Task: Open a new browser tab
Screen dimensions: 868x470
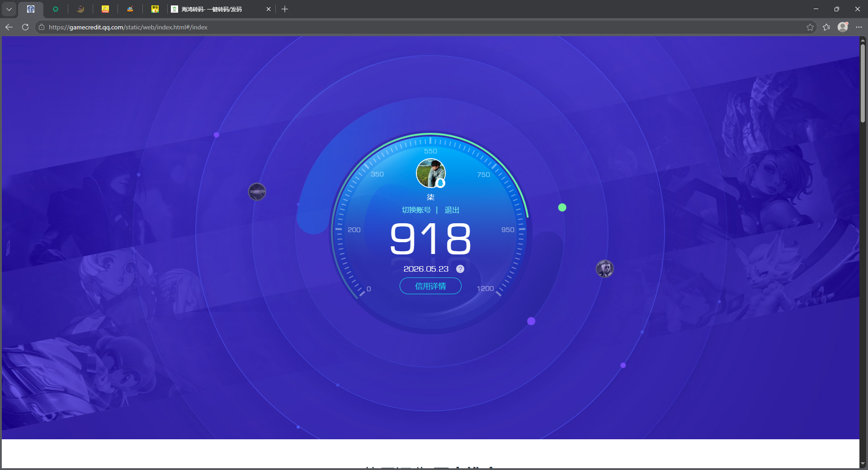Action: tap(285, 9)
